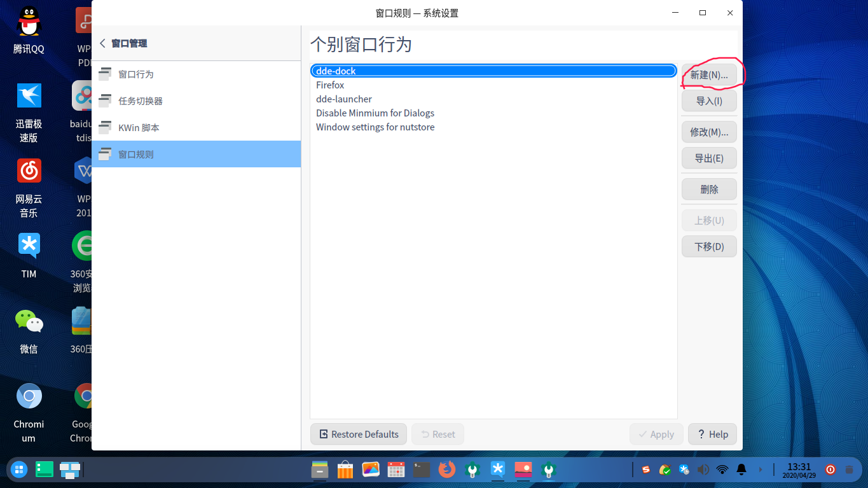This screenshot has height=488, width=868.
Task: Click the 导入(I) button
Action: 709,101
